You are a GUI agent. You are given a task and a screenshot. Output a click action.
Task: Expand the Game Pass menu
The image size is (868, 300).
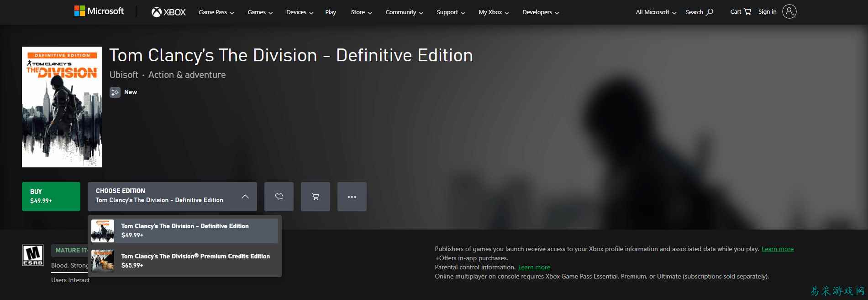216,12
